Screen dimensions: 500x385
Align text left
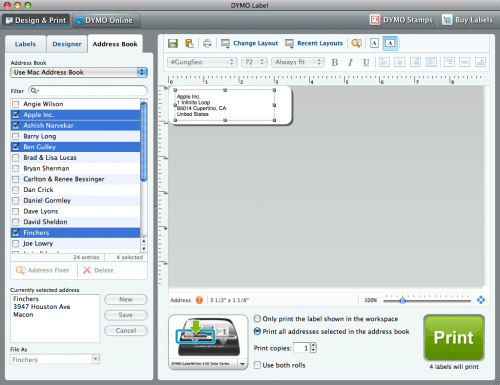coord(384,62)
